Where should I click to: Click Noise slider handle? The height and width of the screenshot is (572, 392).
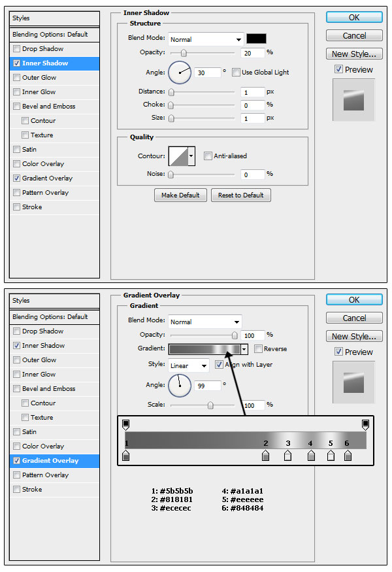click(171, 175)
